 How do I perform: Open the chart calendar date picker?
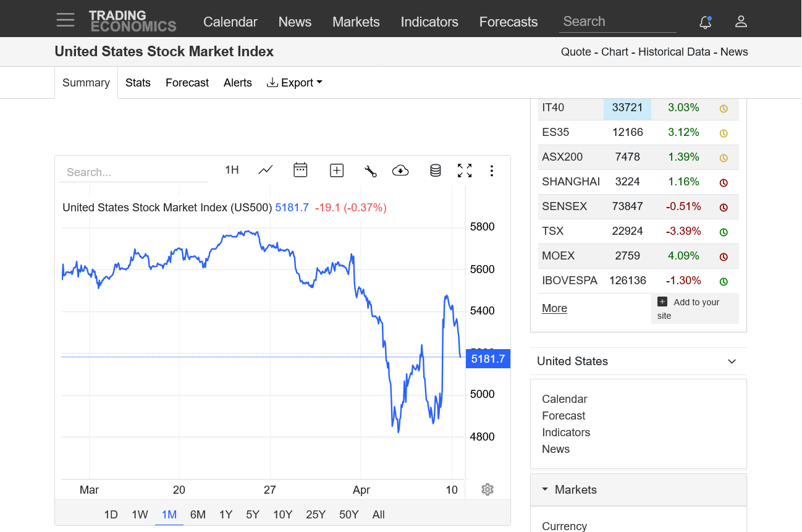click(300, 170)
